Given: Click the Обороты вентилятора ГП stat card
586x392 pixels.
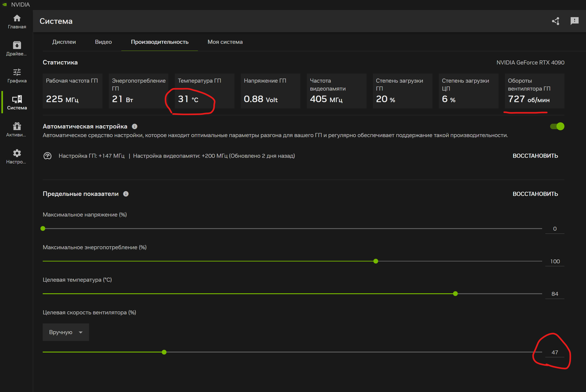Looking at the screenshot, I should pyautogui.click(x=534, y=91).
